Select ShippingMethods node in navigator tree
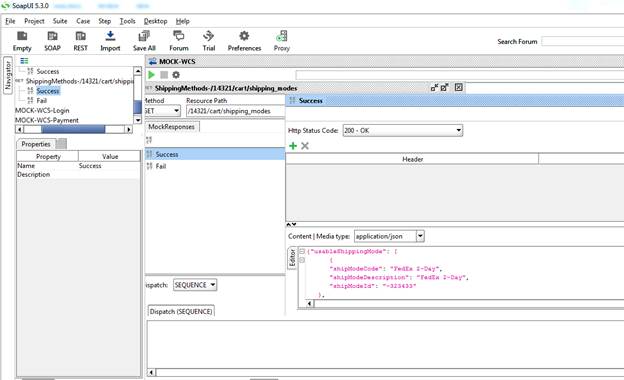This screenshot has height=380, width=624. click(79, 81)
